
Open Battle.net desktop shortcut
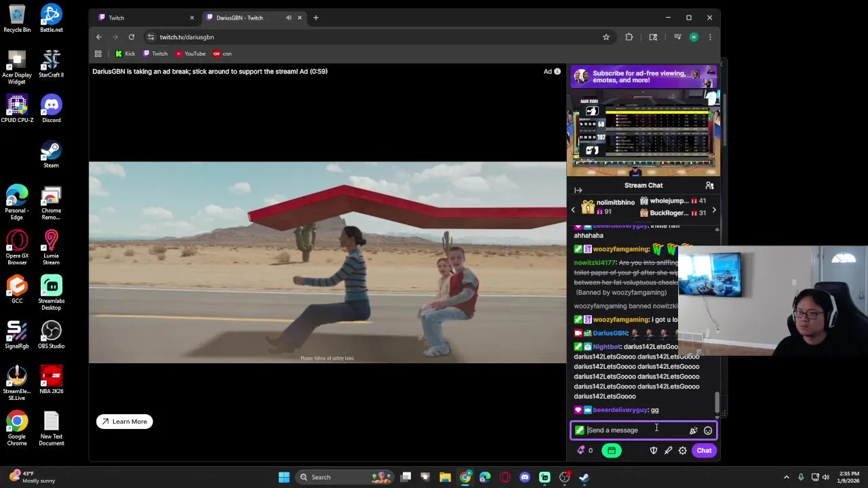point(52,19)
